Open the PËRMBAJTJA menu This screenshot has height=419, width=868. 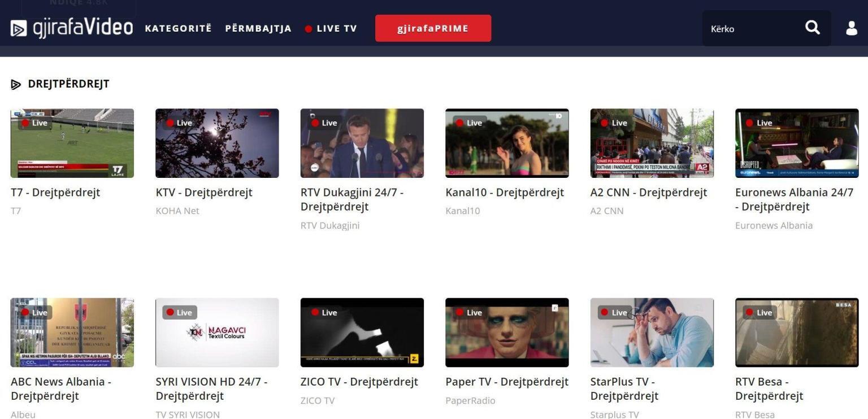[258, 28]
